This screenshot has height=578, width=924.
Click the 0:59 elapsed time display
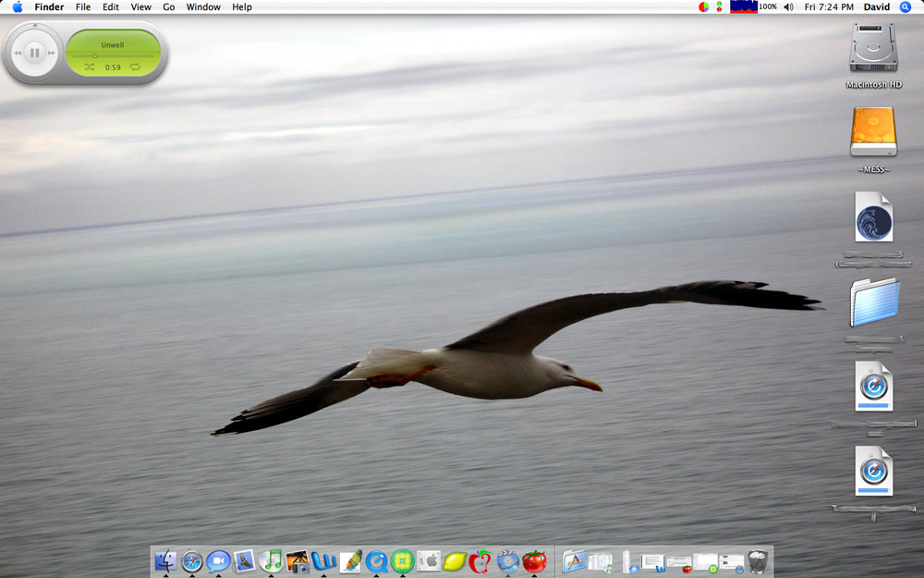point(113,68)
